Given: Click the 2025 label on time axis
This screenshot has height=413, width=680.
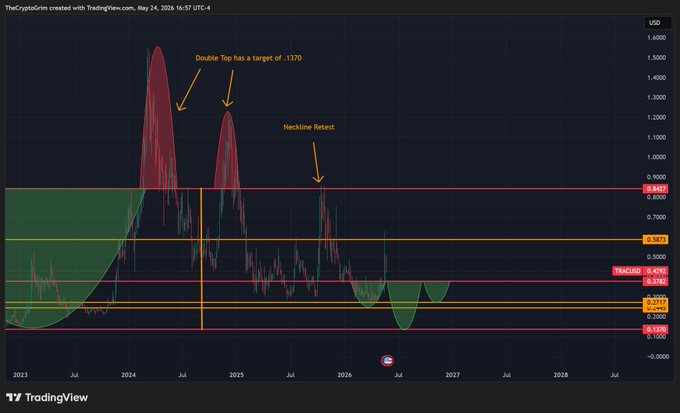Looking at the screenshot, I should click(236, 375).
